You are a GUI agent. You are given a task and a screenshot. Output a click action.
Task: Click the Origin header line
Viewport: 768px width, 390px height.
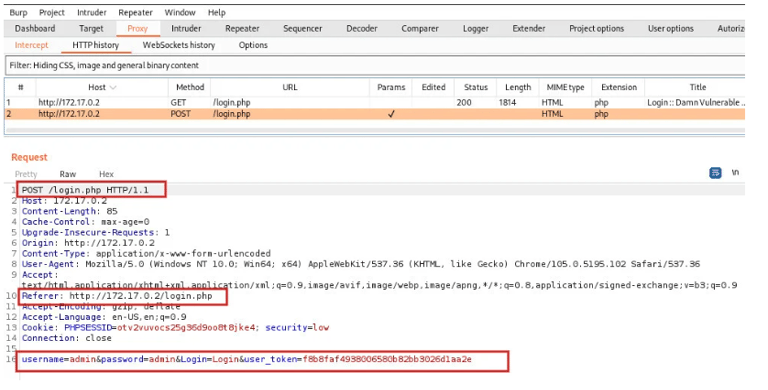[88, 243]
